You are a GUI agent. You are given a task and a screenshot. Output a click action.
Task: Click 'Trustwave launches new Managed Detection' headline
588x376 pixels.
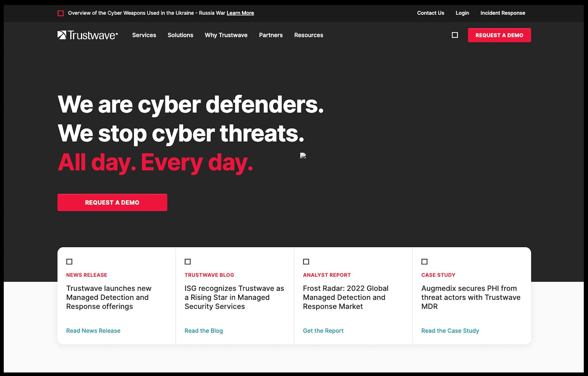(x=109, y=297)
